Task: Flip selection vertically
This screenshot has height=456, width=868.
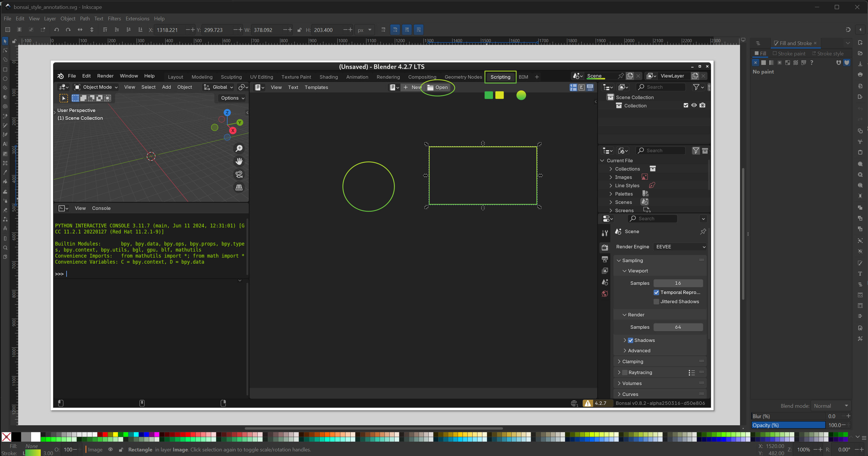Action: 92,30
